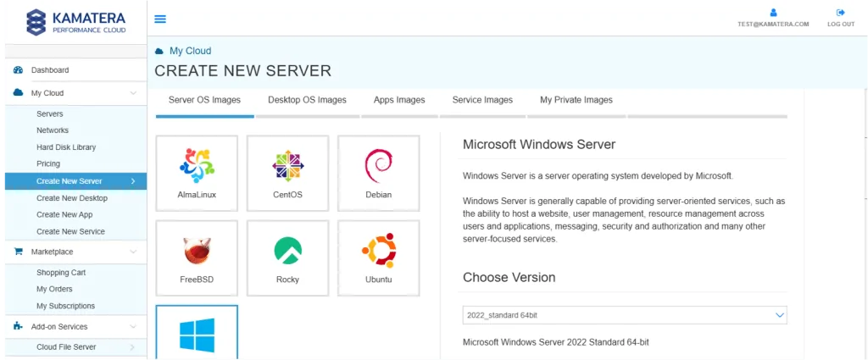Click the CREATE NEW SERVER page title
868x360 pixels.
[x=243, y=71]
